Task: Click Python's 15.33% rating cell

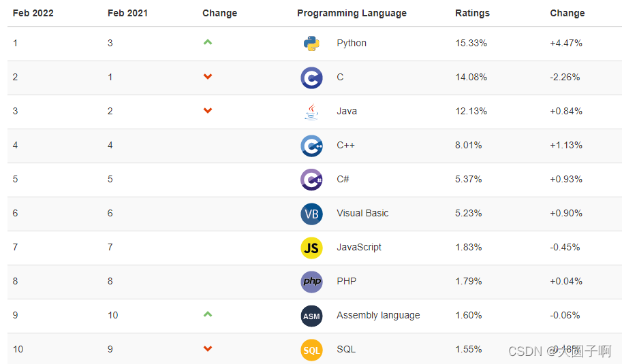Action: pos(471,43)
